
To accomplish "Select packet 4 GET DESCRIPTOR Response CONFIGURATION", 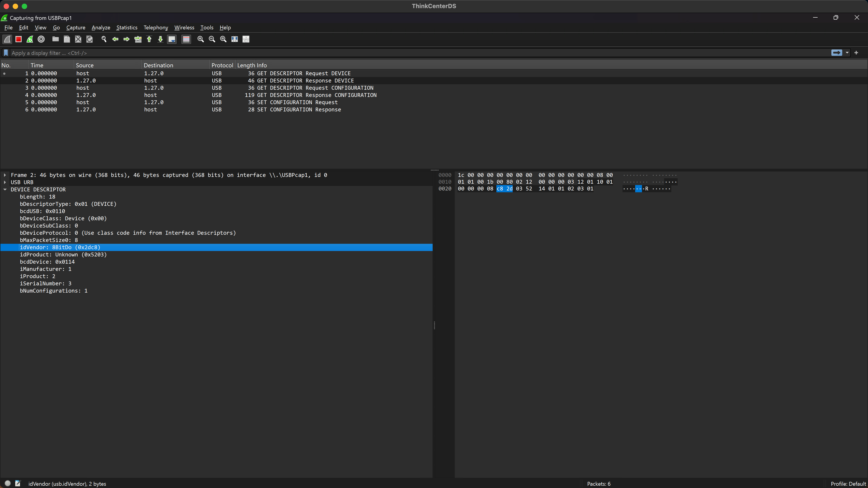I will click(434, 95).
